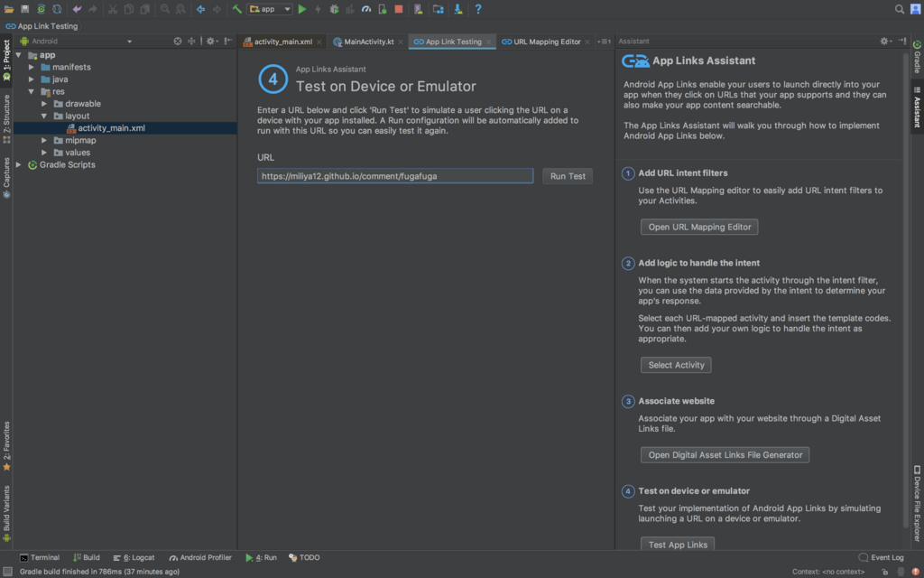Expand the values folder
The image size is (924, 578).
pos(44,152)
